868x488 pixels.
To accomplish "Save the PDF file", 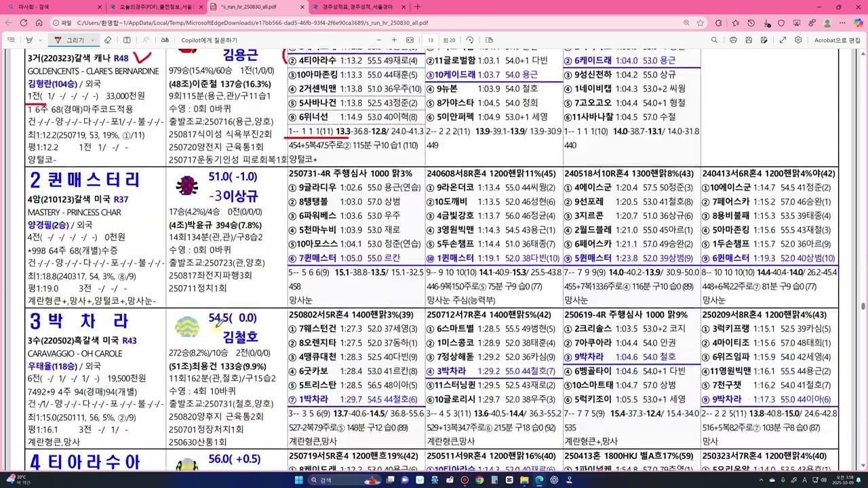I will (x=749, y=40).
